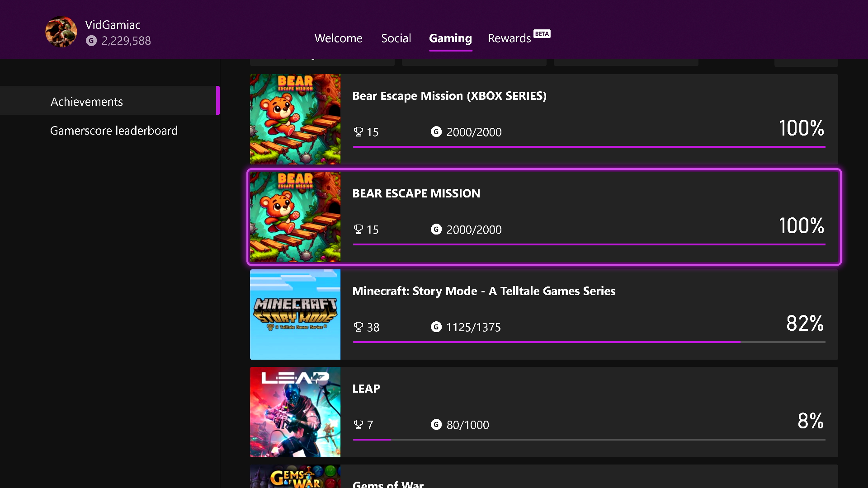868x488 pixels.
Task: Click the highlighted BEAR ESCAPE MISSION progress bar
Action: tap(589, 244)
